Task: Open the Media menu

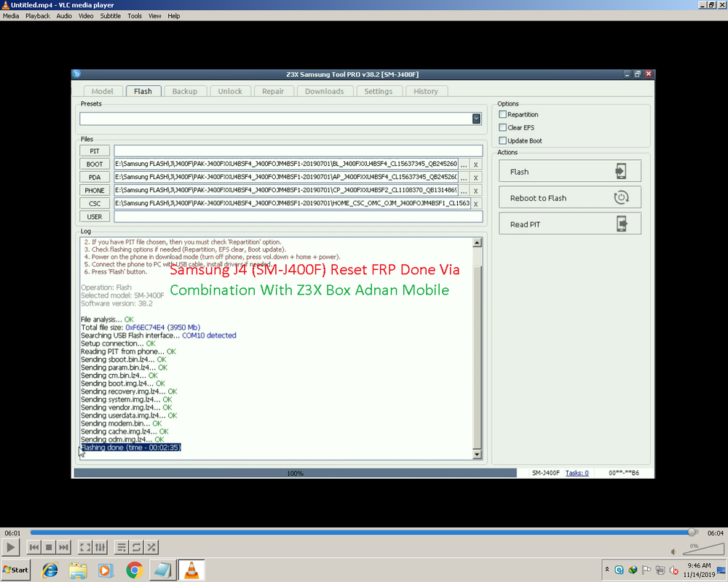Action: (11, 16)
